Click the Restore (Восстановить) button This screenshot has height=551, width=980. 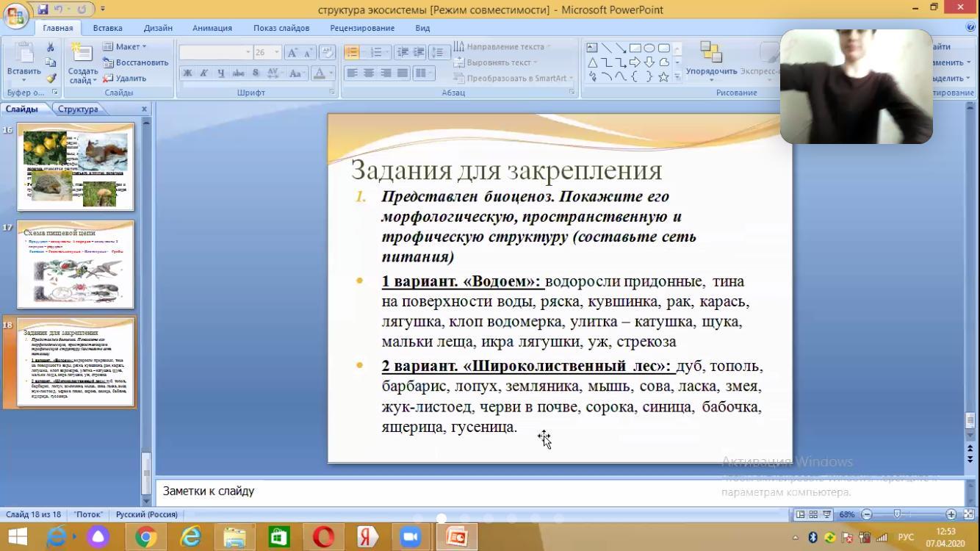136,62
